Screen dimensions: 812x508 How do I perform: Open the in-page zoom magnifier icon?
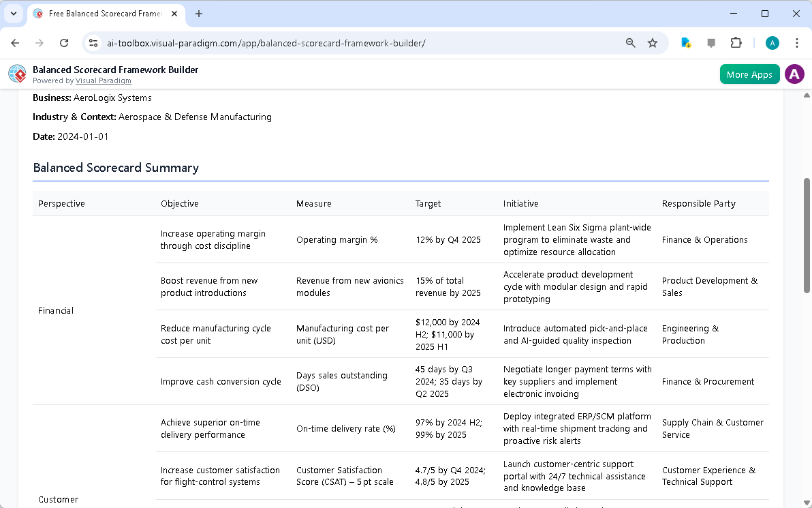[630, 42]
